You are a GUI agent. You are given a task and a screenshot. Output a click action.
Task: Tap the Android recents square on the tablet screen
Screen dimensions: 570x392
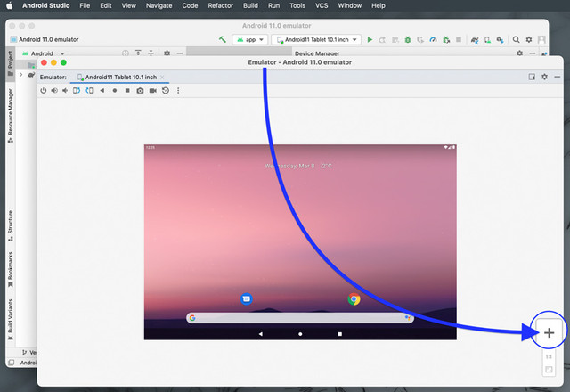[339, 334]
